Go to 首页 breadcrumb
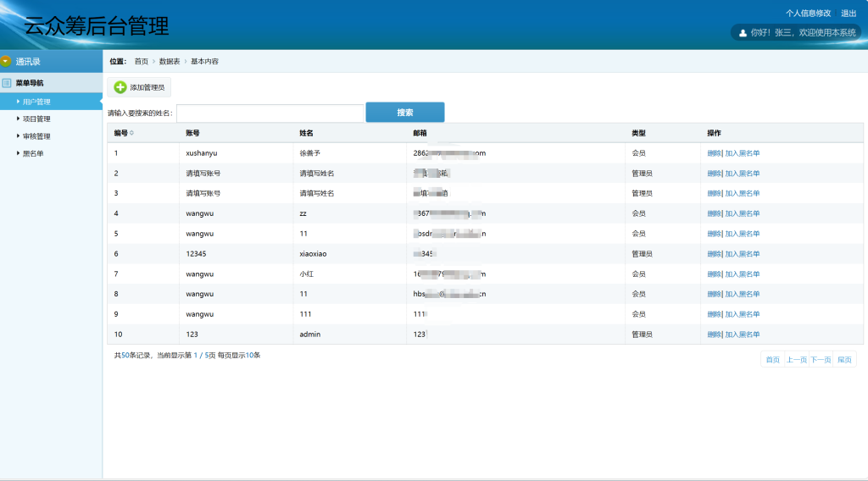 [x=142, y=61]
